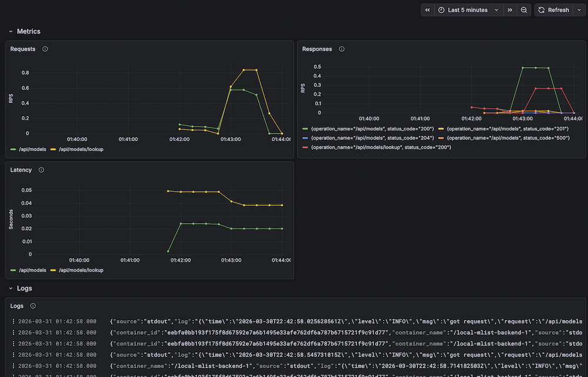
Task: Click info icon next to Logs panel title
Action: tap(33, 306)
